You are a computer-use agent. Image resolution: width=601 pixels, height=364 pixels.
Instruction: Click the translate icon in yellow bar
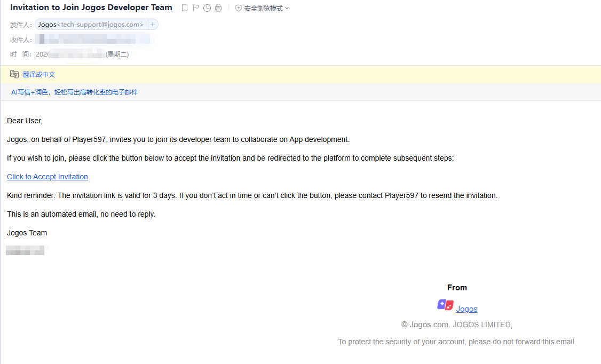click(x=14, y=74)
